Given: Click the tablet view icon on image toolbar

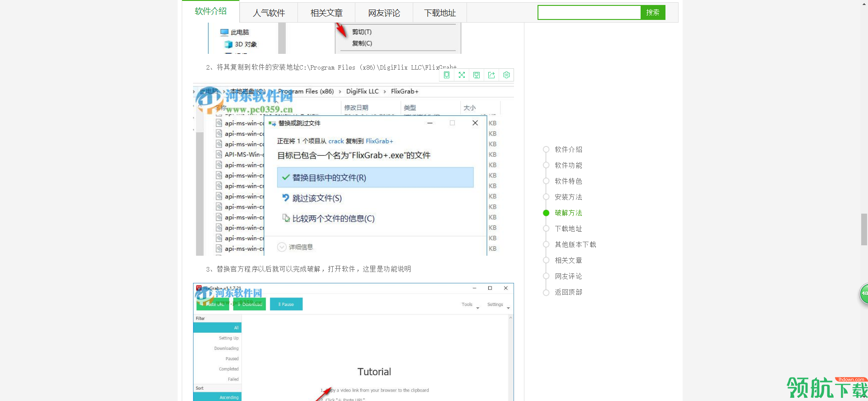Looking at the screenshot, I should pyautogui.click(x=447, y=75).
